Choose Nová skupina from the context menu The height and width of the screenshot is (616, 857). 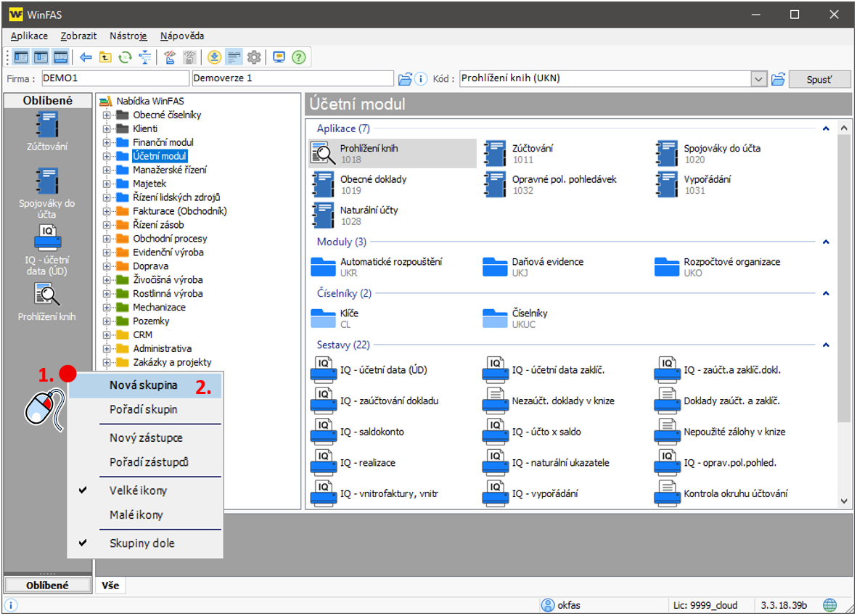coord(143,385)
